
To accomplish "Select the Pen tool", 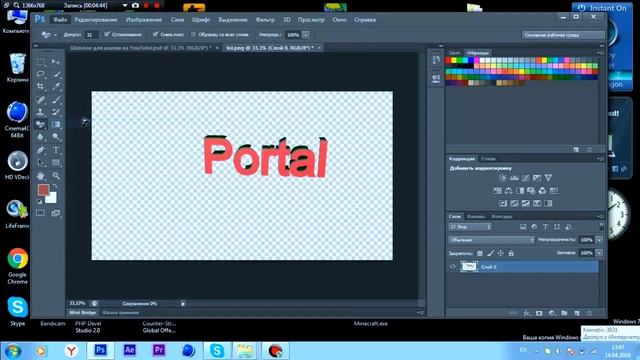I will [x=40, y=150].
